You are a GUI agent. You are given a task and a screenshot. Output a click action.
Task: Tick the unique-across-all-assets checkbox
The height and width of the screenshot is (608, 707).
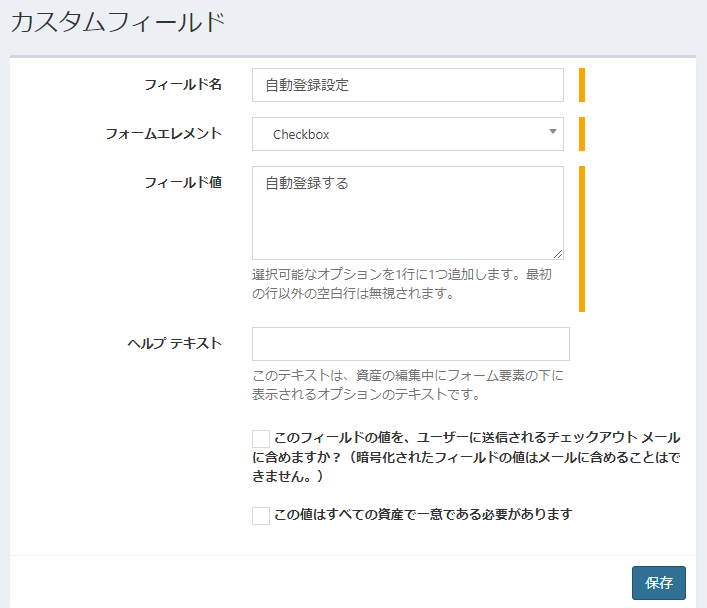tap(261, 515)
